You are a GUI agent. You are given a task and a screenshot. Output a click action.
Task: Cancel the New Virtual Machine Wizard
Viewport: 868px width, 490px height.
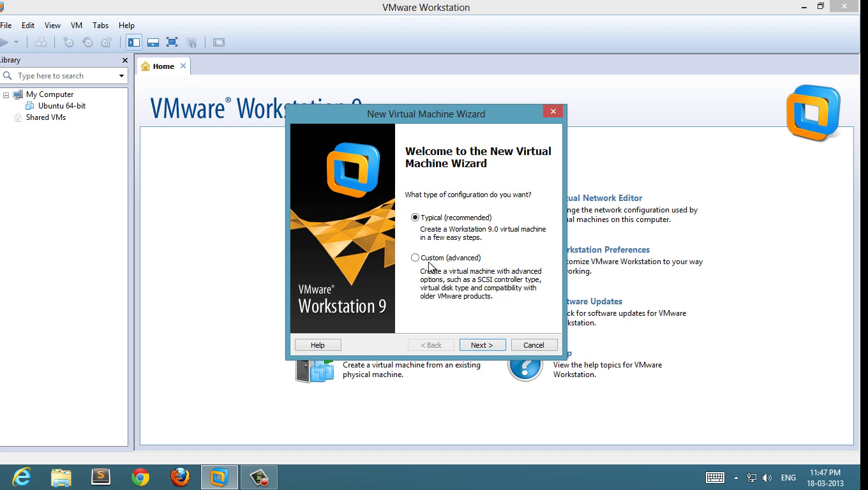click(534, 345)
